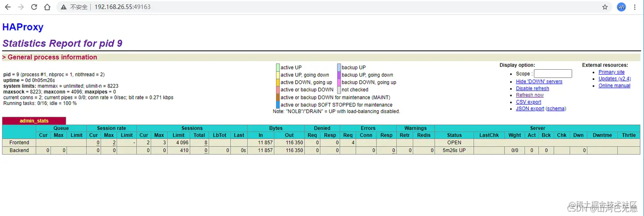Screen dimensions: 644x216
Task: Click the Wght column header
Action: pyautogui.click(x=515, y=135)
